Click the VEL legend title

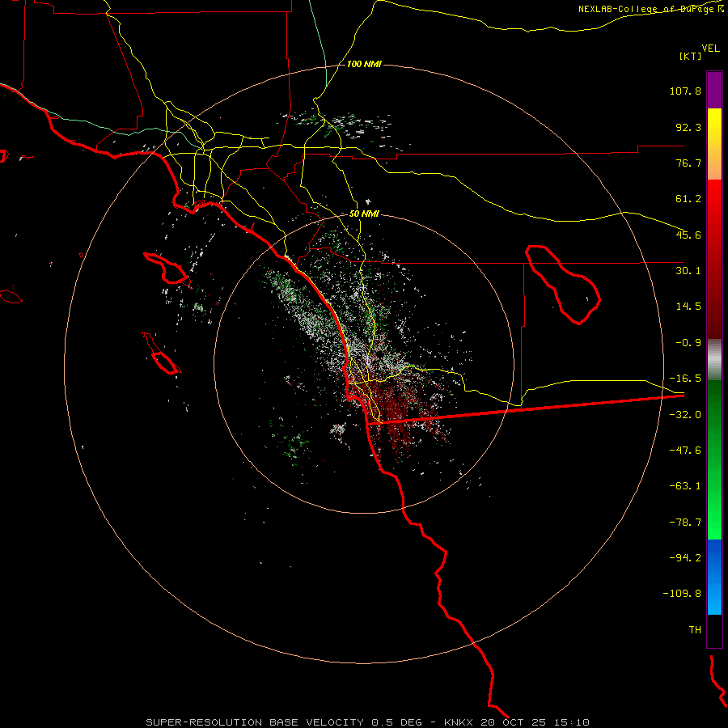[x=710, y=48]
